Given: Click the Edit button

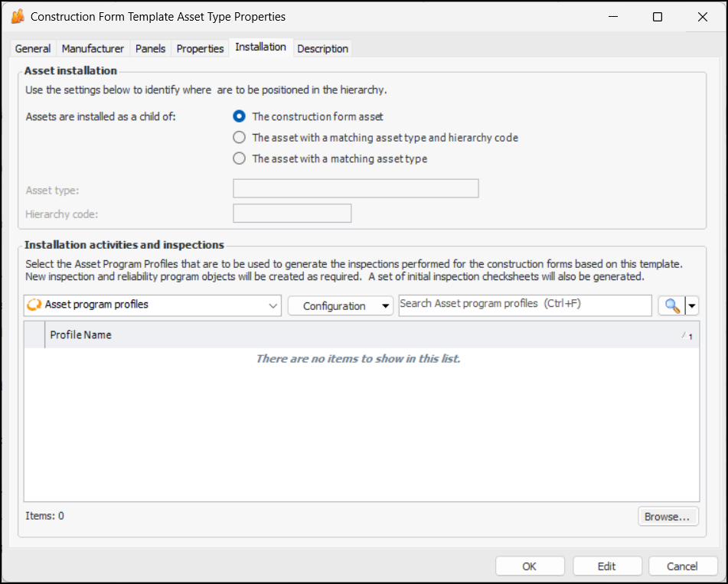Looking at the screenshot, I should (x=606, y=566).
